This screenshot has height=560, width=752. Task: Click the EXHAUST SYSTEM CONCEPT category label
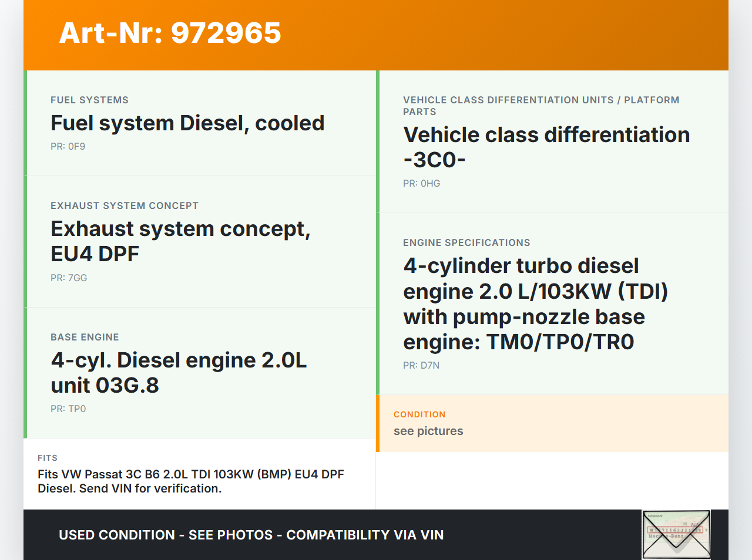click(x=125, y=206)
